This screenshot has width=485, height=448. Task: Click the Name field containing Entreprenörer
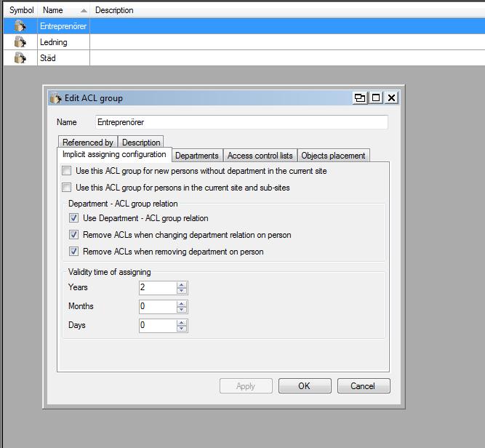coord(241,122)
